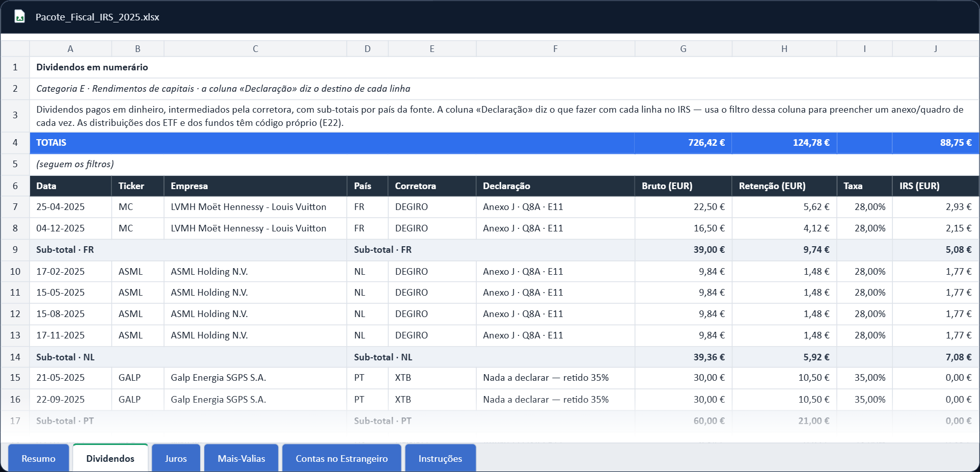Select the Dividendos sheet tab
980x472 pixels.
click(x=111, y=458)
